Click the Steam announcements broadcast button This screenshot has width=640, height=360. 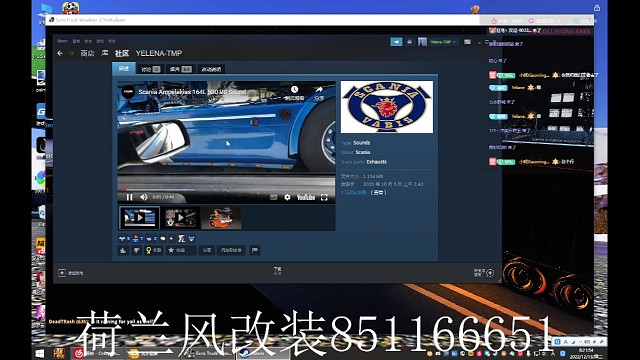pos(396,42)
